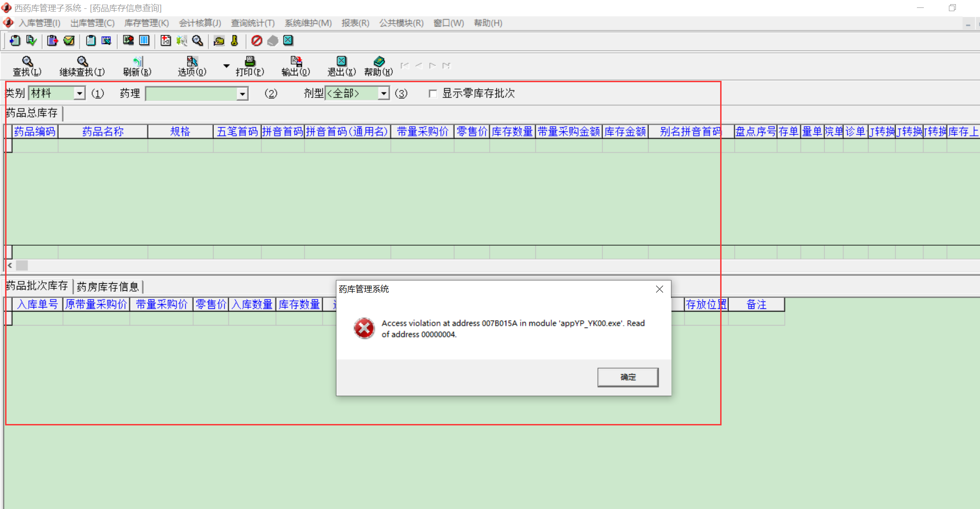This screenshot has height=509, width=980.
Task: Close the 药库管理系统 error dialog with X
Action: point(659,289)
